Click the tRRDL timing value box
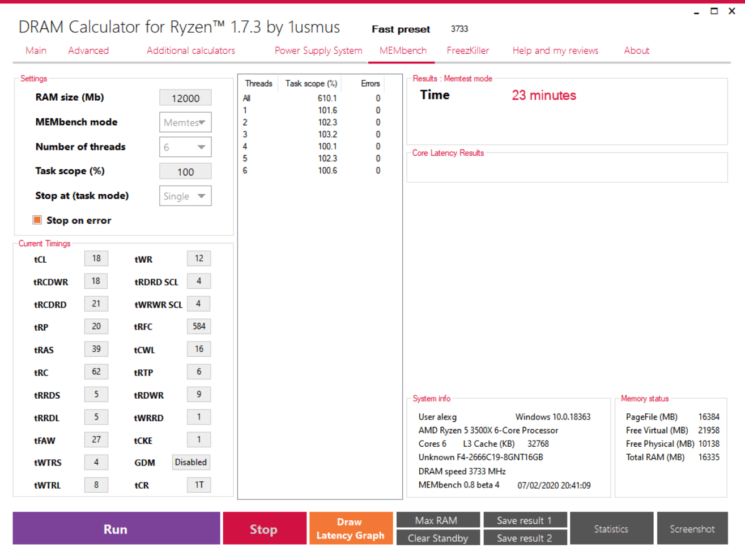 (96, 417)
